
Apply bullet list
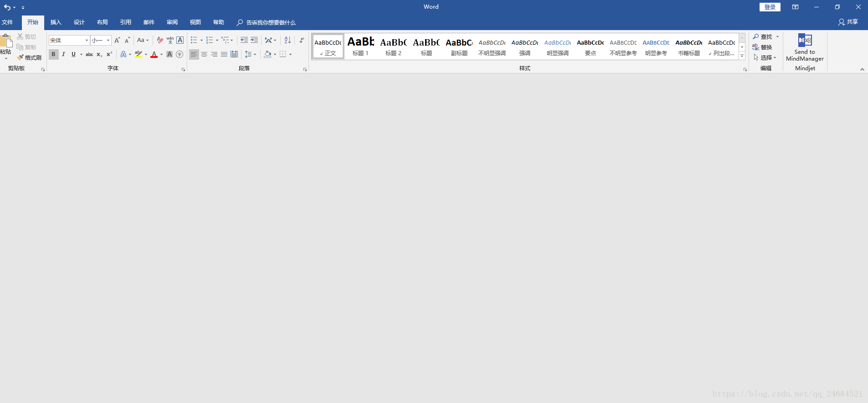tap(194, 40)
